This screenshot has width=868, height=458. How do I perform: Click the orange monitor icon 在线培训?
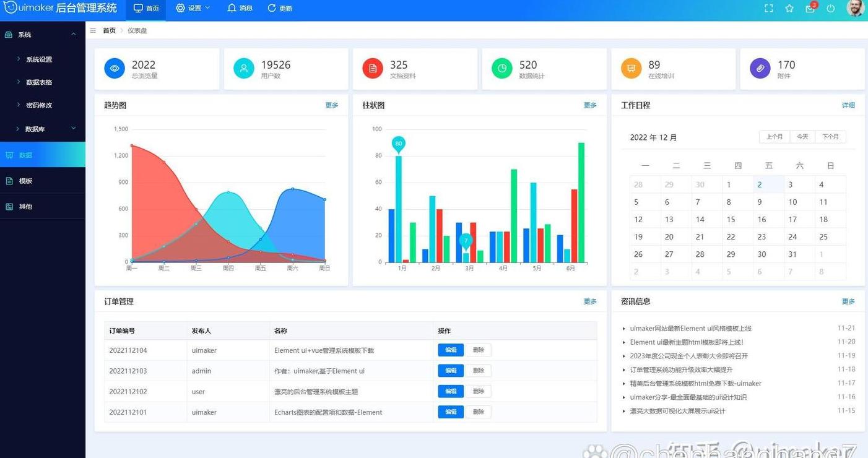tap(631, 68)
